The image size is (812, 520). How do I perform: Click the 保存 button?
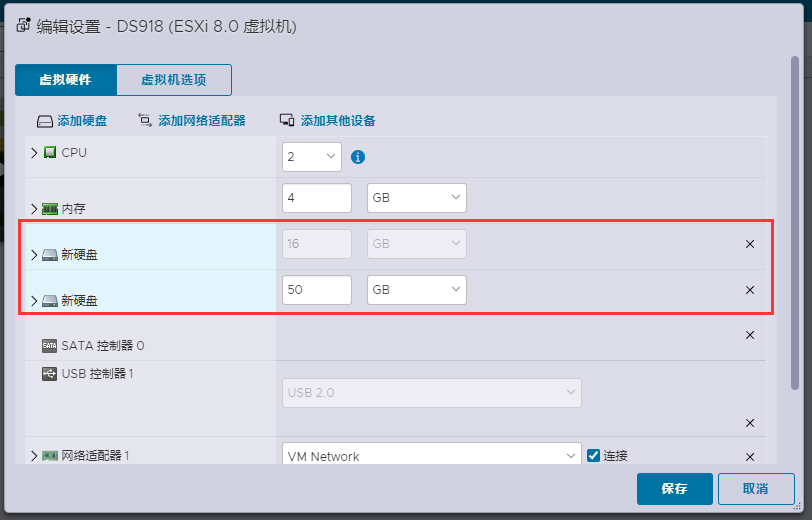coord(674,488)
